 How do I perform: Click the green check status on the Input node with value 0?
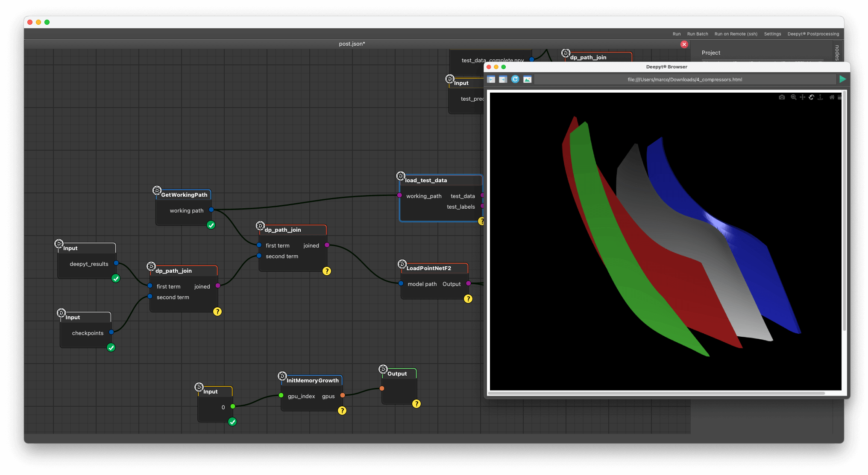pyautogui.click(x=232, y=422)
